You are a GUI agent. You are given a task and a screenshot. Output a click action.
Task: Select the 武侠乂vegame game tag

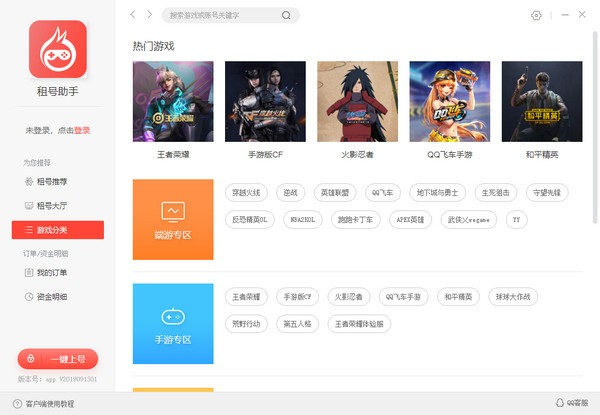[469, 220]
